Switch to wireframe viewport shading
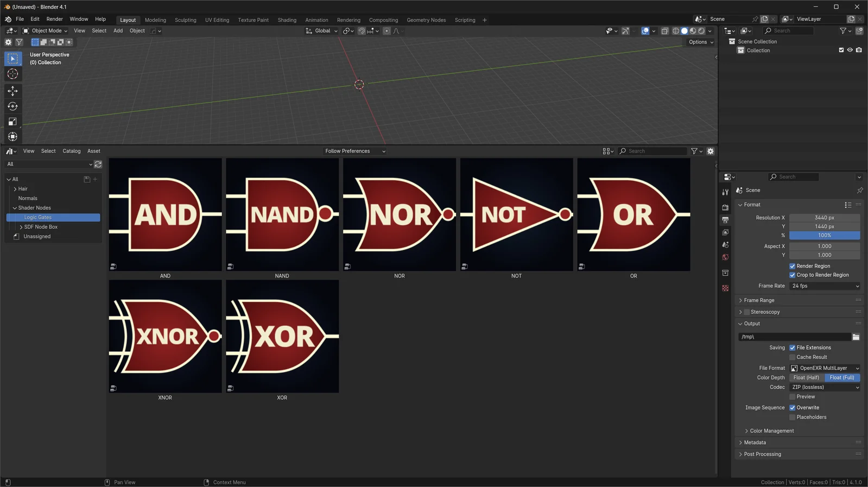This screenshot has height=487, width=868. tap(676, 31)
